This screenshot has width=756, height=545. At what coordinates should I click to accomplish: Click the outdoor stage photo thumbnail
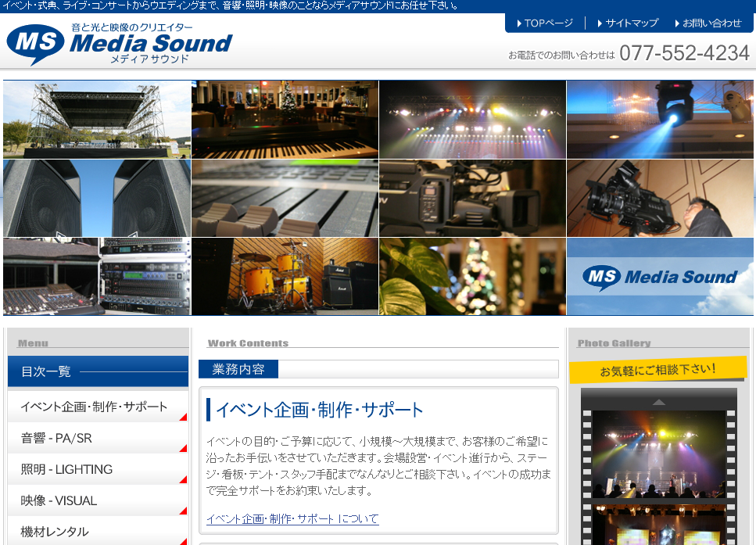tap(96, 119)
